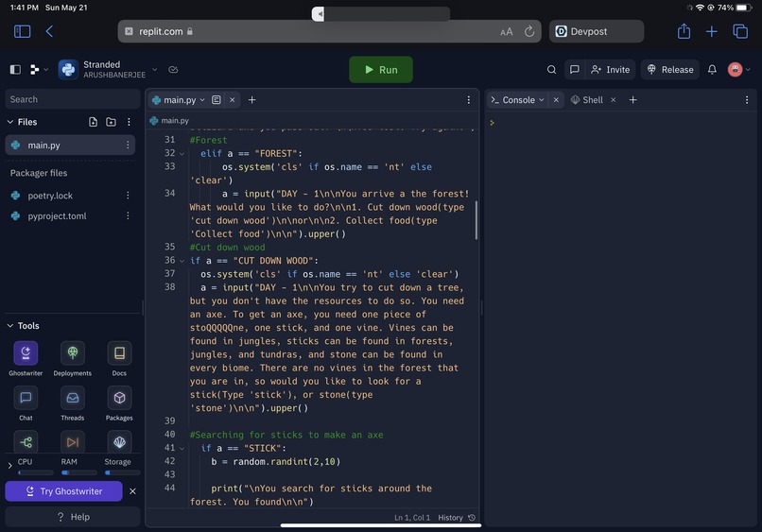Collapse the Tools section

coord(9,325)
